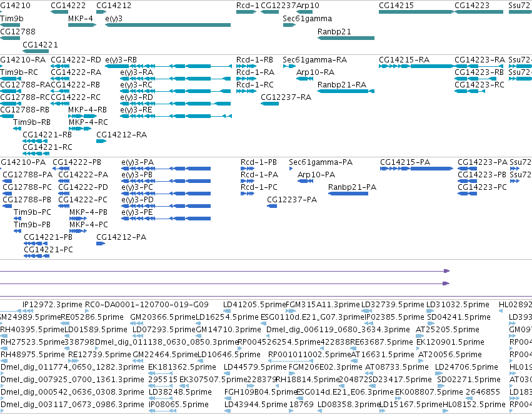Open the MKP-4-PC protein label
The height and width of the screenshot is (414, 532).
[89, 225]
